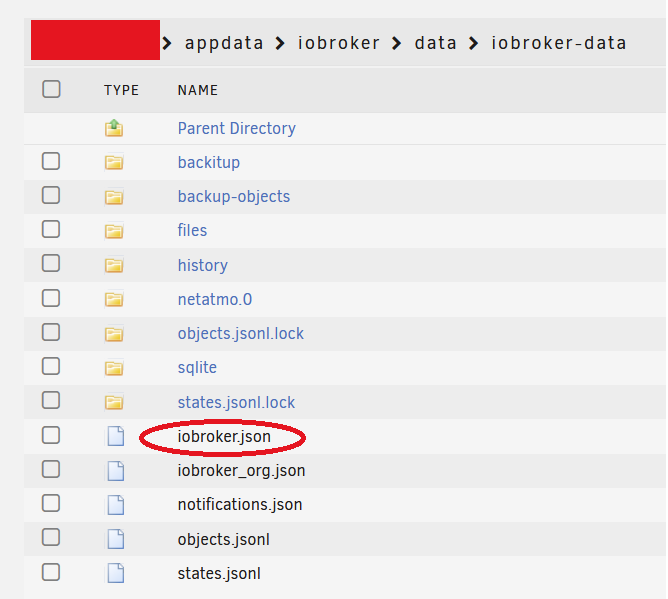
Task: Open the data breadcrumb segment
Action: [435, 43]
